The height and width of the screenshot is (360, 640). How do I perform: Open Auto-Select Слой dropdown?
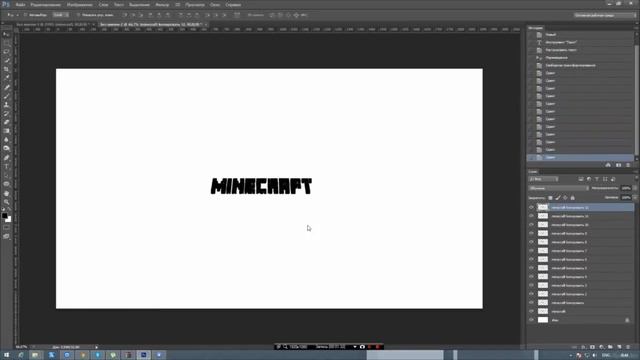61,15
